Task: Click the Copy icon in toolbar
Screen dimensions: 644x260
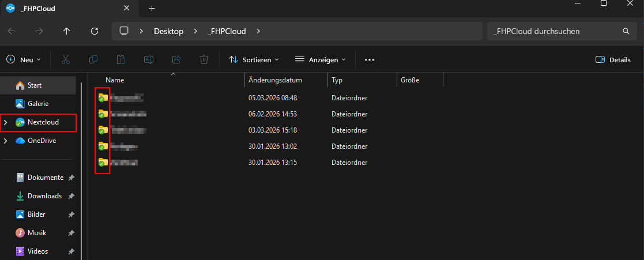Action: click(x=93, y=59)
